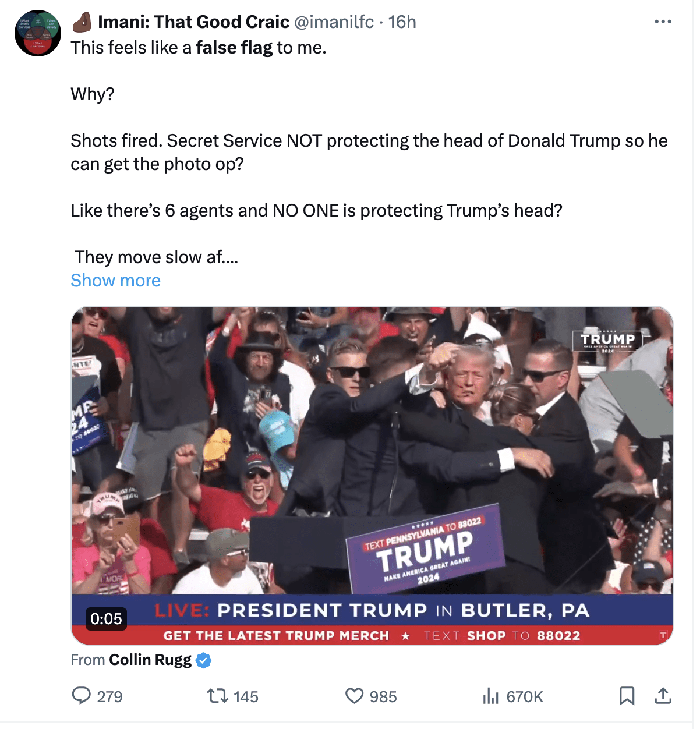Click the thumbs-up emoji beside Imani's name
Screen dimensions: 700x729
82,22
